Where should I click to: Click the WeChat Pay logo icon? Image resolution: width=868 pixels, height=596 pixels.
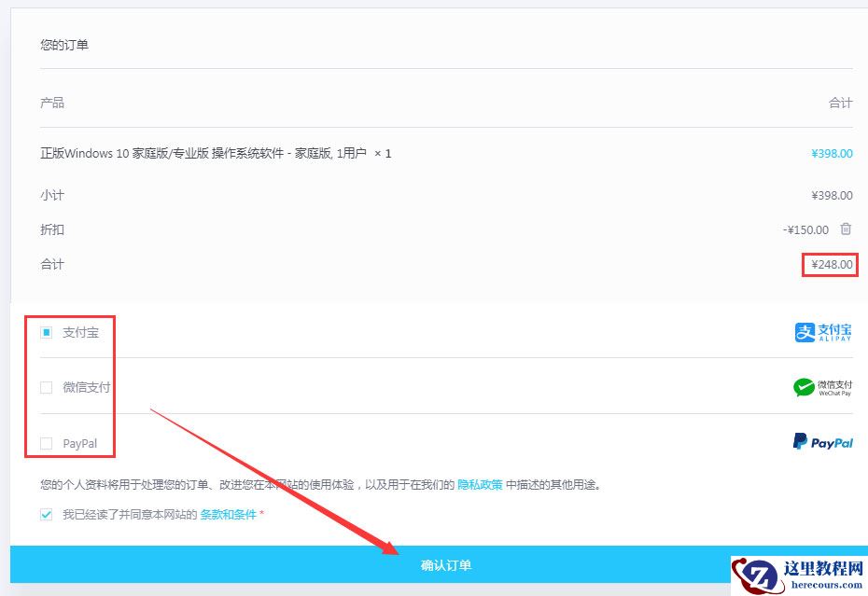point(822,388)
